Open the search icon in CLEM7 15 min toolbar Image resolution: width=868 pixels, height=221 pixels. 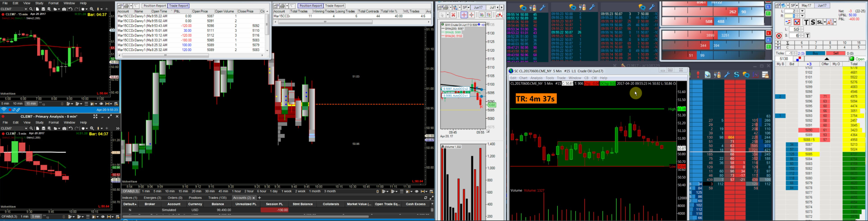pos(31,9)
